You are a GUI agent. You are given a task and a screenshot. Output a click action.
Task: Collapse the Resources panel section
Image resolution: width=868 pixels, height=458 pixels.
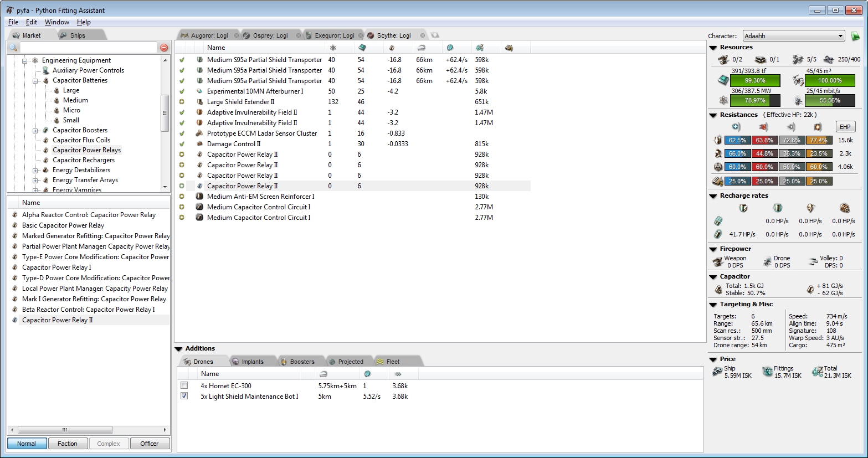(713, 48)
